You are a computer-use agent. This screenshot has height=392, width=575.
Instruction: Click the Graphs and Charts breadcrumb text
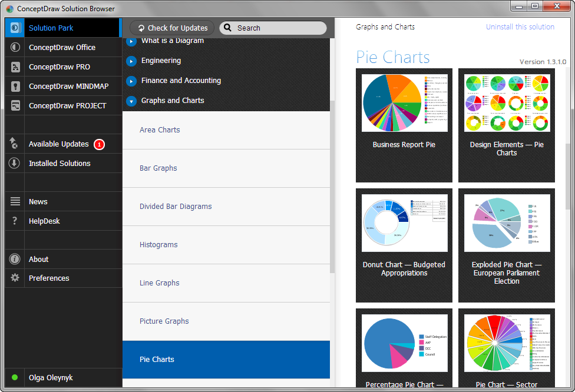385,26
